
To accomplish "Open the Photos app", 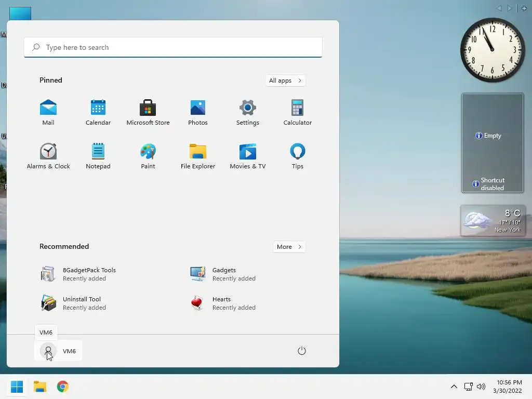I will click(198, 113).
